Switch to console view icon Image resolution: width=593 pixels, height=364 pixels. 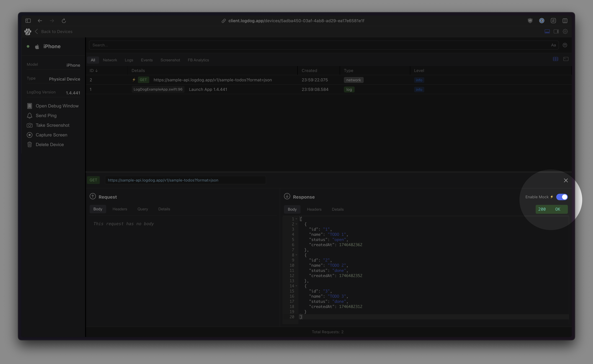(566, 59)
